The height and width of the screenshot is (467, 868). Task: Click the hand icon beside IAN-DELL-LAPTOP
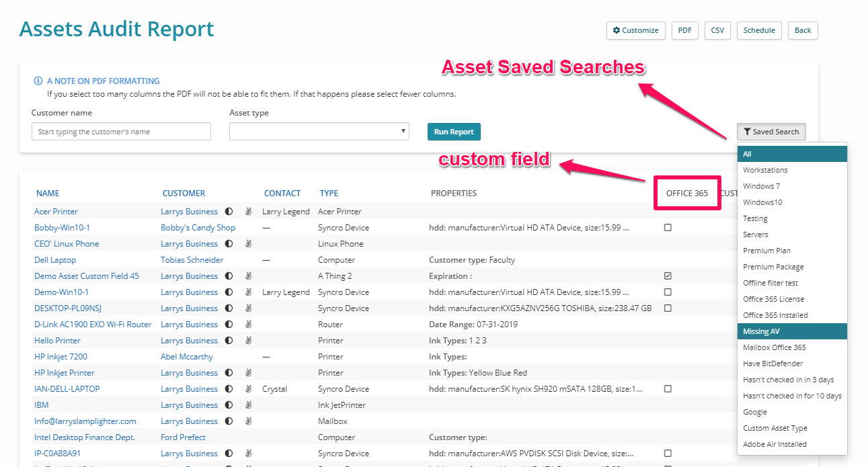click(248, 388)
